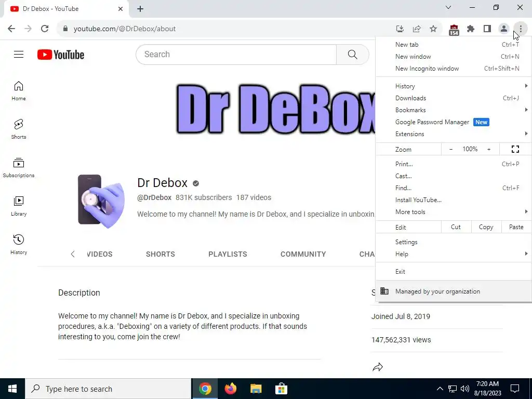Viewport: 532px width, 399px height.
Task: Open the Extensions puzzle icon
Action: [470, 29]
